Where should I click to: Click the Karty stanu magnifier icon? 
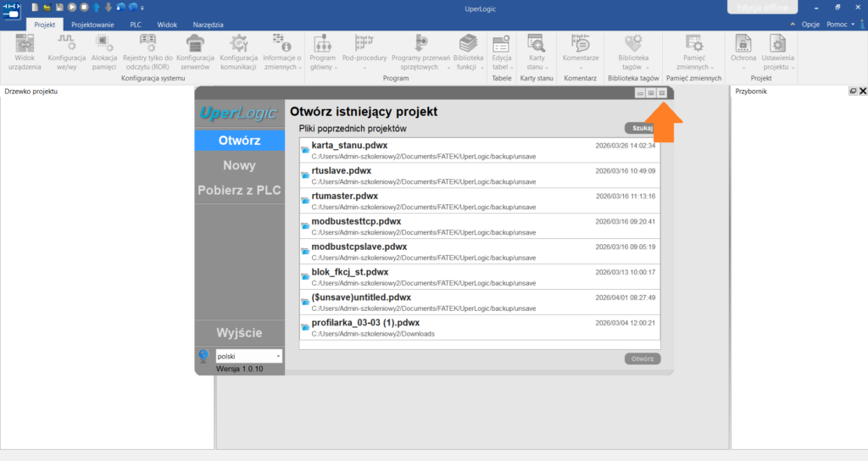(x=536, y=44)
